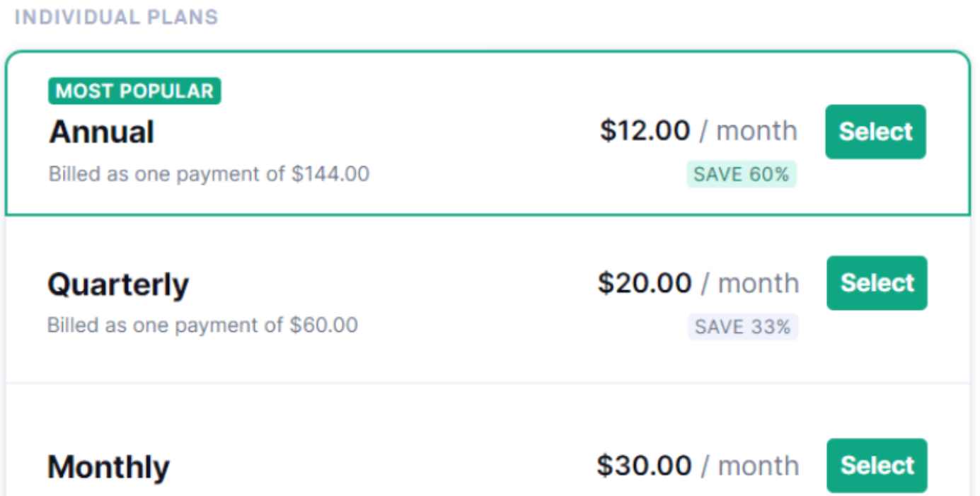Viewport: 980px width, 496px height.
Task: Click the Annual billing payment text
Action: pos(208,174)
